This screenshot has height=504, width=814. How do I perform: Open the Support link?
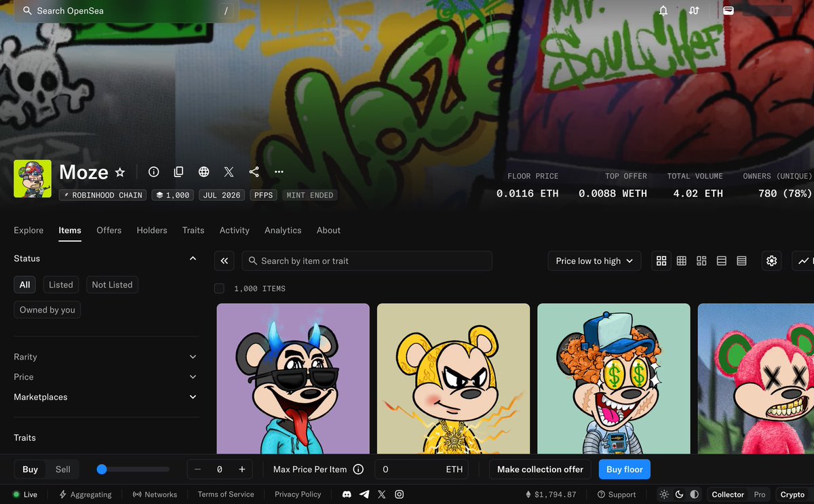[617, 495]
